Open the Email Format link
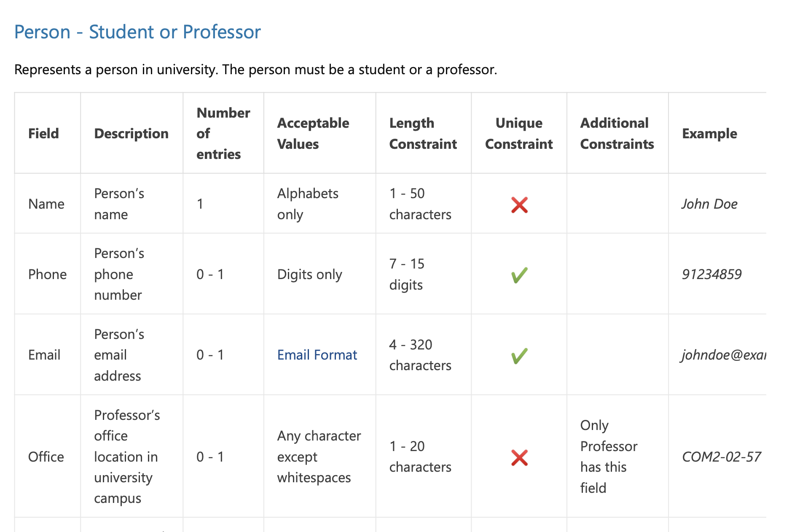 [317, 355]
